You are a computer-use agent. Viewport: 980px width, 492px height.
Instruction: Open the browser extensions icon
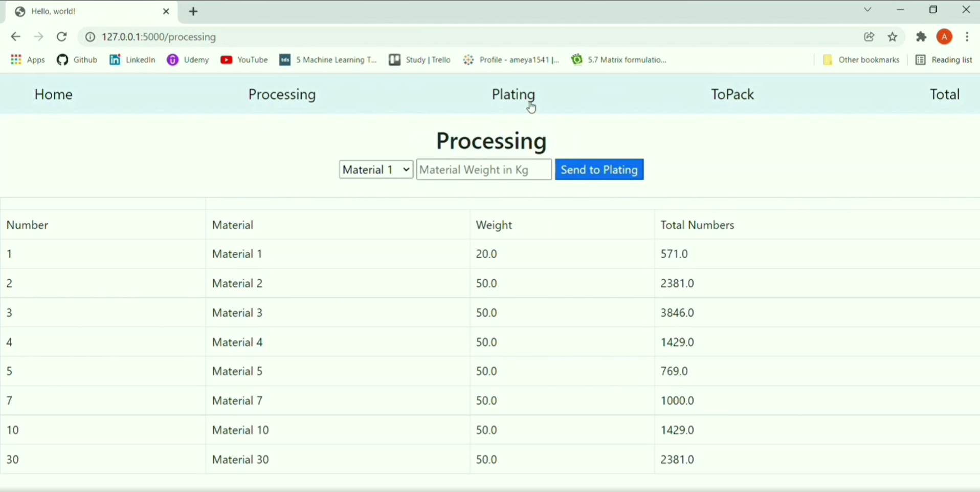921,36
